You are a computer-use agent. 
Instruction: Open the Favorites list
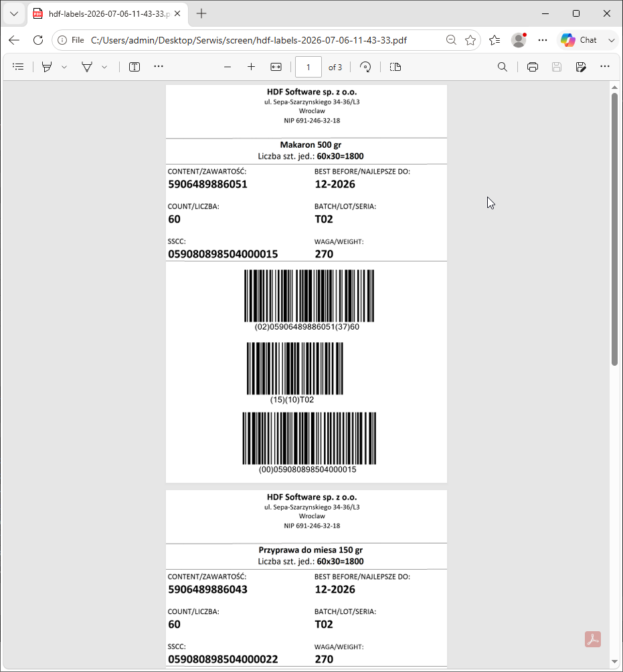pos(495,40)
